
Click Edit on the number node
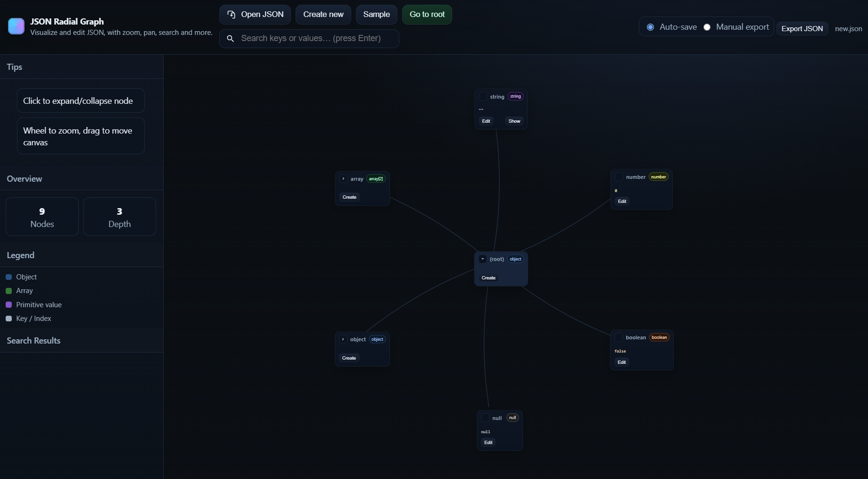click(622, 202)
